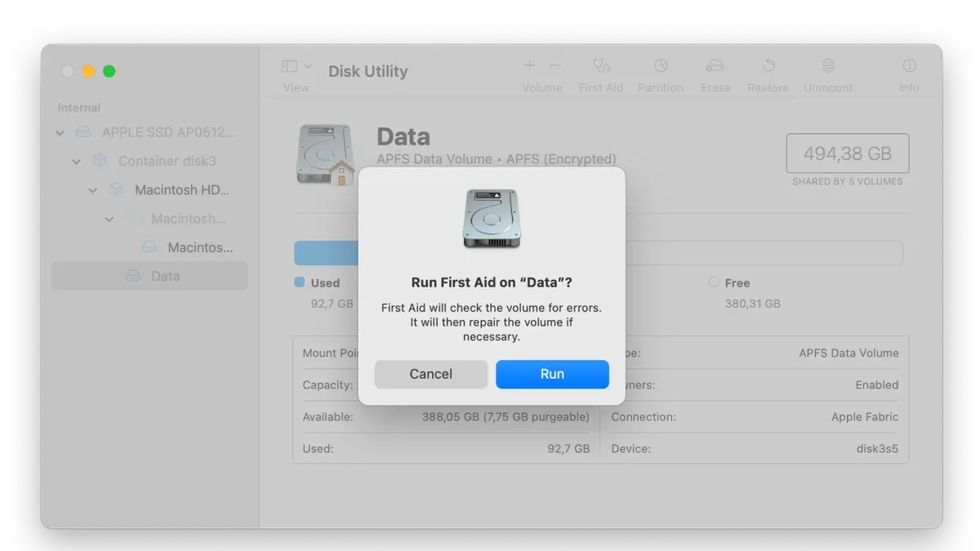The width and height of the screenshot is (980, 551).
Task: Click the Data volume title text
Action: (403, 136)
